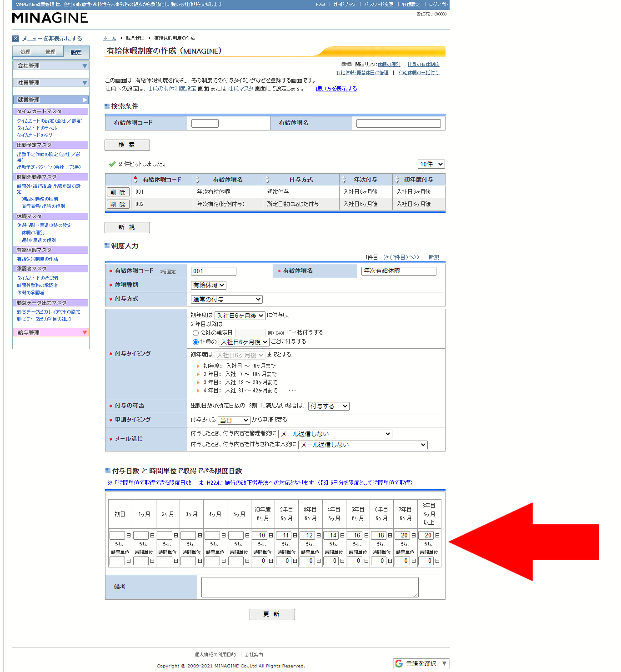Sort table by 付与方式 arrows
Screen dimensions: 621x672
(267, 180)
